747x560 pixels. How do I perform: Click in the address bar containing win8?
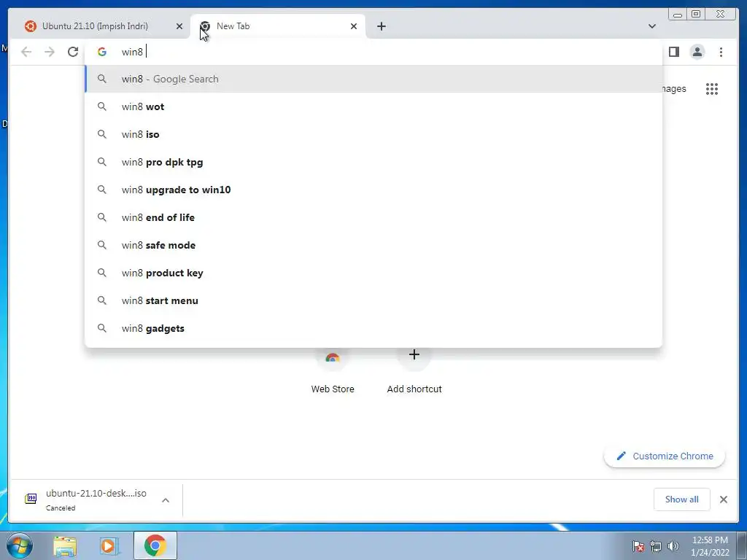coord(373,52)
